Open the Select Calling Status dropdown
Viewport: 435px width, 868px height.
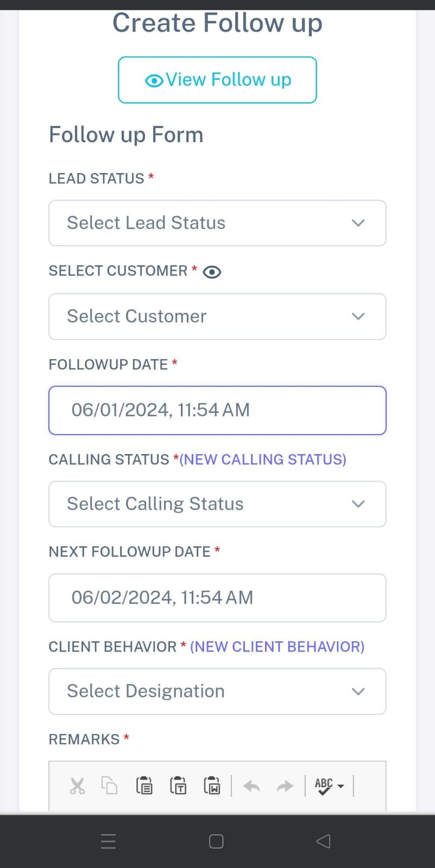pos(217,504)
